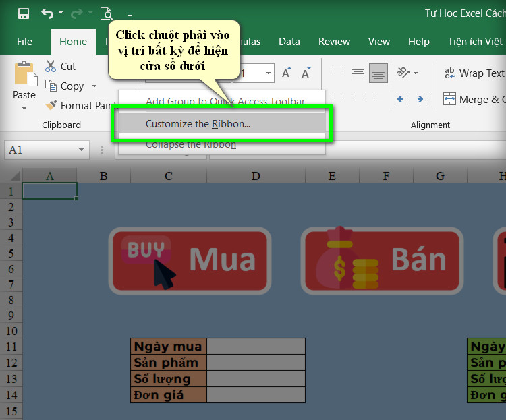Choose Collapse the Ribbon menu item

[191, 144]
